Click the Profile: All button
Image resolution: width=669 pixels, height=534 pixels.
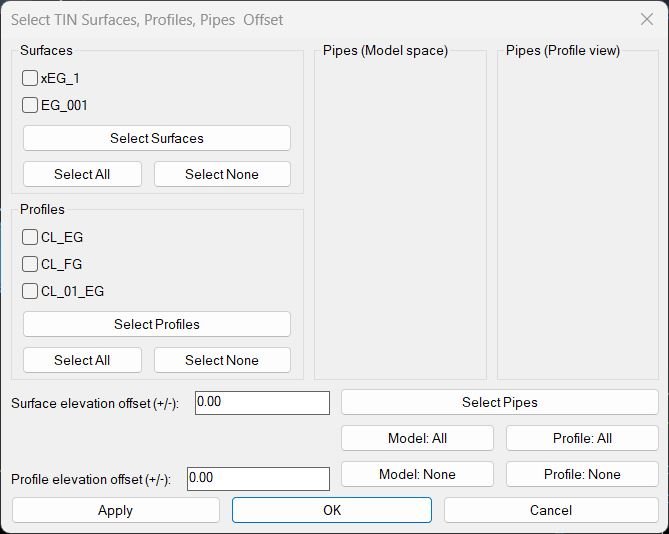582,438
